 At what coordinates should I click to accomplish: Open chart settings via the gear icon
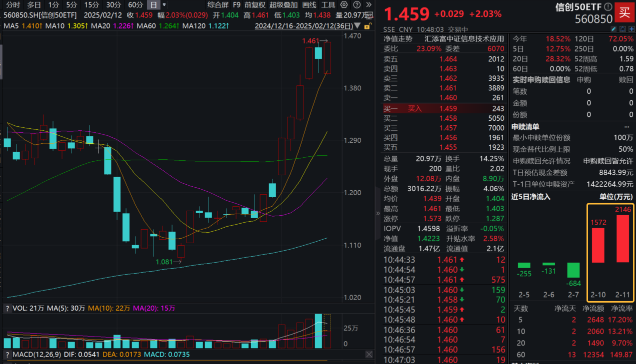click(x=343, y=5)
